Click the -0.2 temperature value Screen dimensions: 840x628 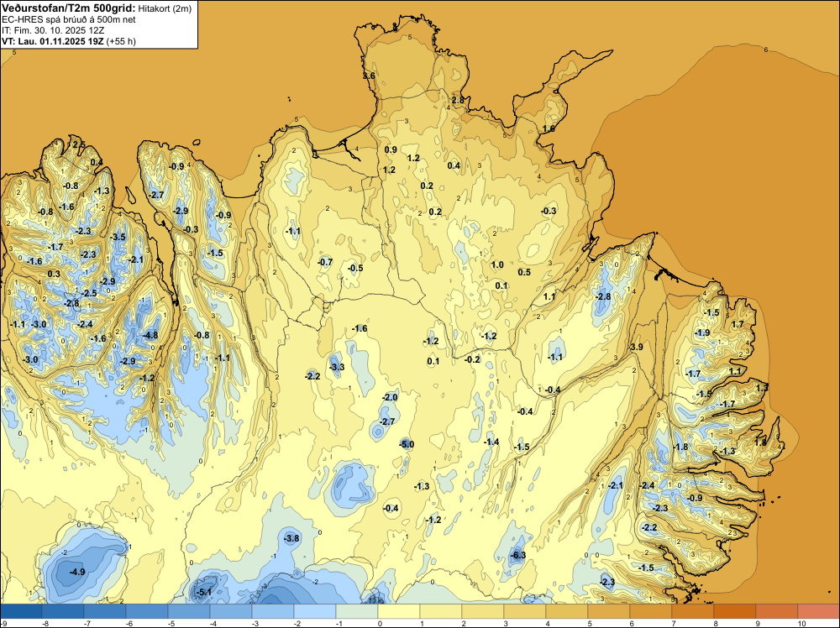click(x=472, y=360)
